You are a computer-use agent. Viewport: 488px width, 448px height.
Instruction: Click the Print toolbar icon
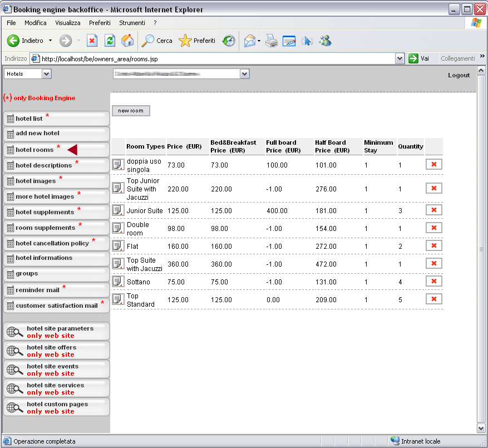click(271, 41)
